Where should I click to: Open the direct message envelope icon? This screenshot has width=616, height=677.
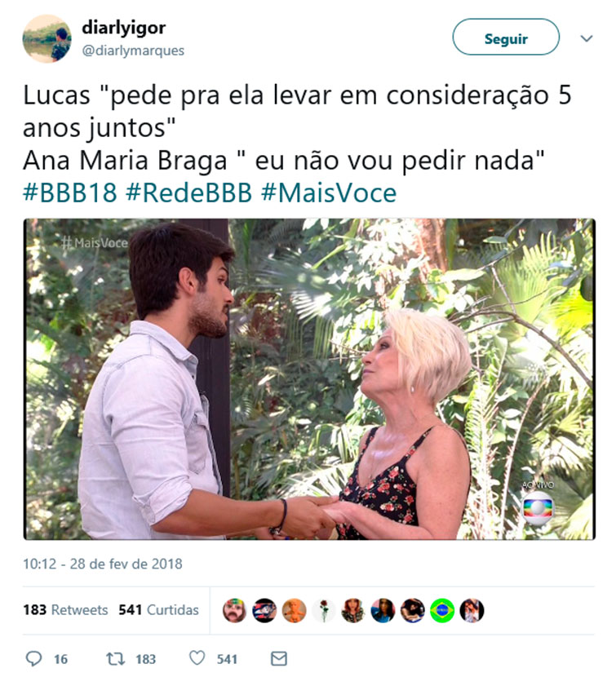pos(278,658)
